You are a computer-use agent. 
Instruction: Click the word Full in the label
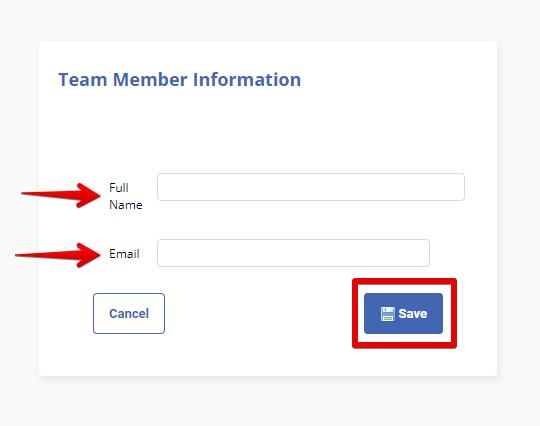pyautogui.click(x=119, y=188)
